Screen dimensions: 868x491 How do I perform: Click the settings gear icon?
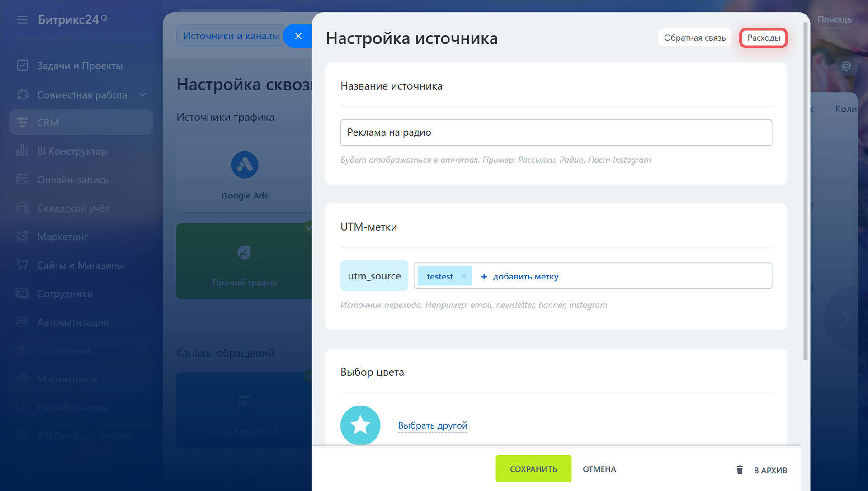(846, 66)
